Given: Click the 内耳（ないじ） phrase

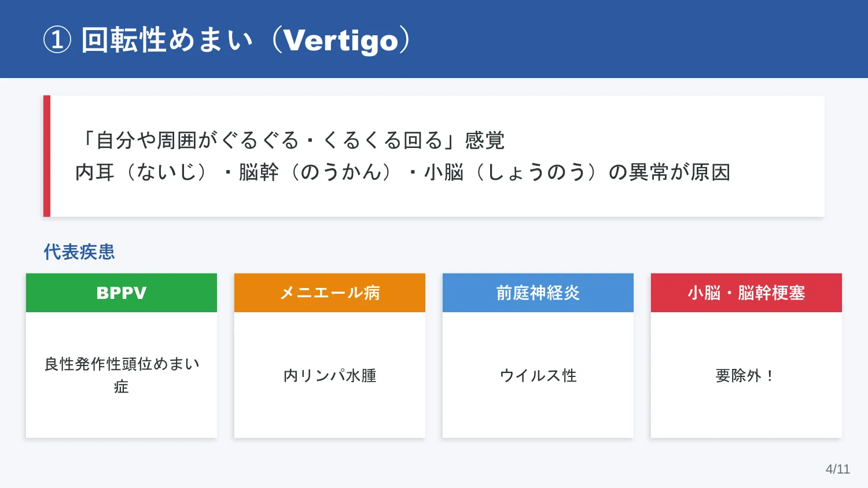Looking at the screenshot, I should [144, 172].
